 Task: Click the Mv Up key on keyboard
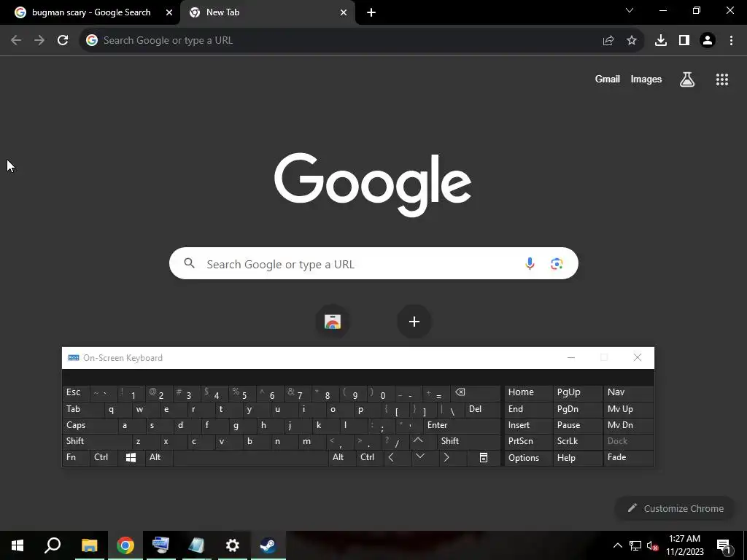(628, 409)
